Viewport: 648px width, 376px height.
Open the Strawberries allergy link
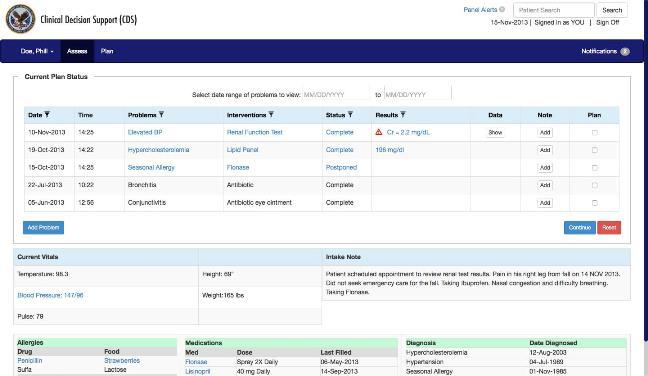[122, 360]
